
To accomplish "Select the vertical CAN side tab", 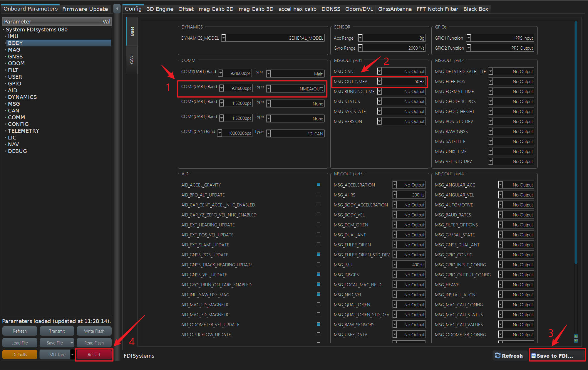I will 132,60.
